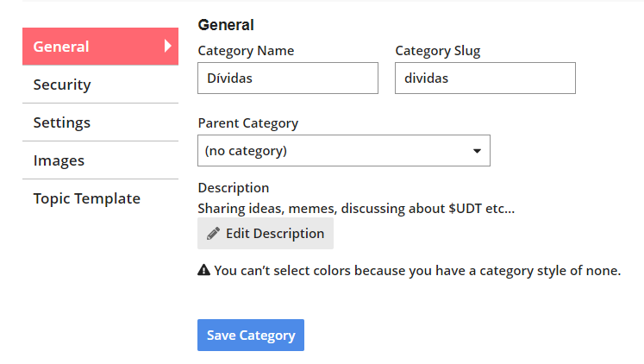
Task: Open the Parent Category dropdown
Action: 344,151
